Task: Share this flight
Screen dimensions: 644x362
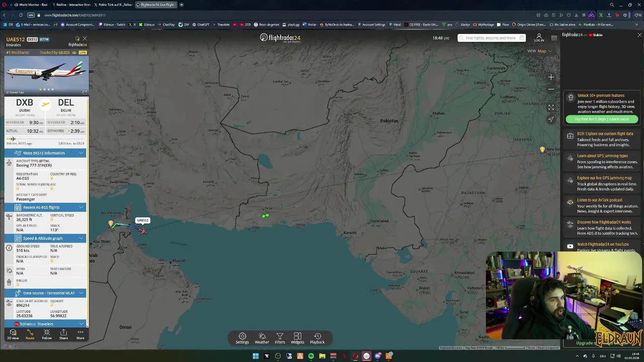Action: coord(63,334)
